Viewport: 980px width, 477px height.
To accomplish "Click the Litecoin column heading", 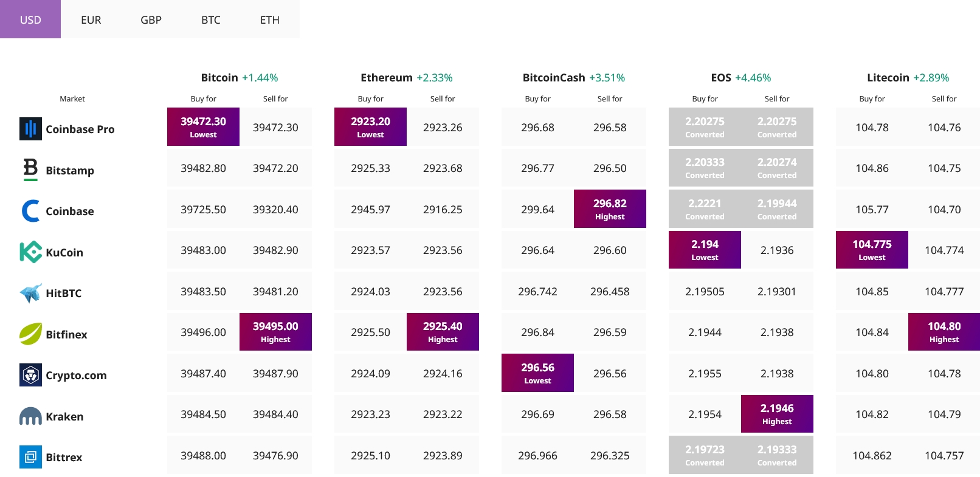I will (x=888, y=77).
